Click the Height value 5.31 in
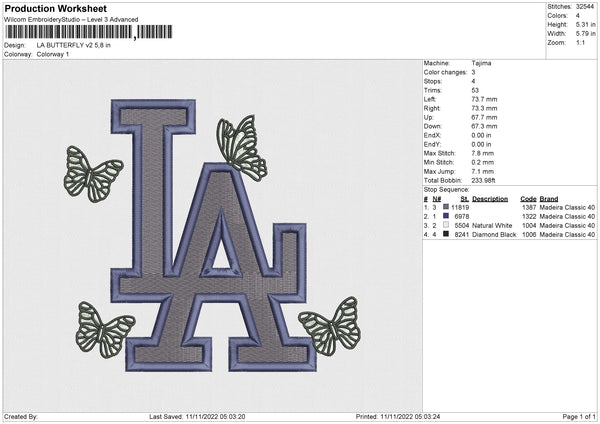The height and width of the screenshot is (424, 600). tap(585, 24)
